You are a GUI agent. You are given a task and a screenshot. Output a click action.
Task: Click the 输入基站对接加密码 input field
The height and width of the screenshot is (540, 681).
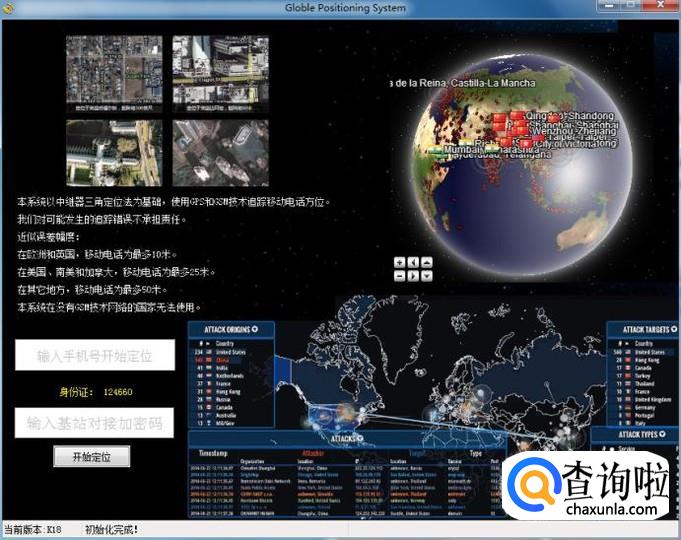[x=94, y=423]
